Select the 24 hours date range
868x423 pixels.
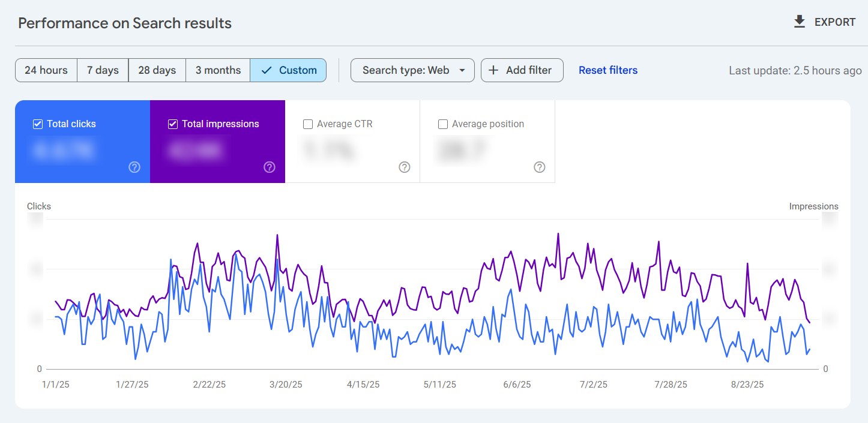[x=46, y=70]
